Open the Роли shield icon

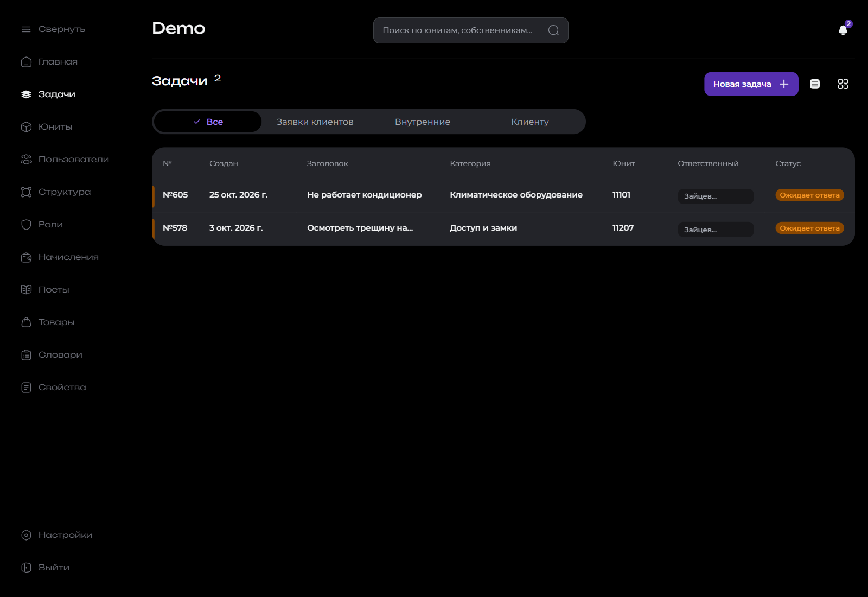pyautogui.click(x=26, y=225)
